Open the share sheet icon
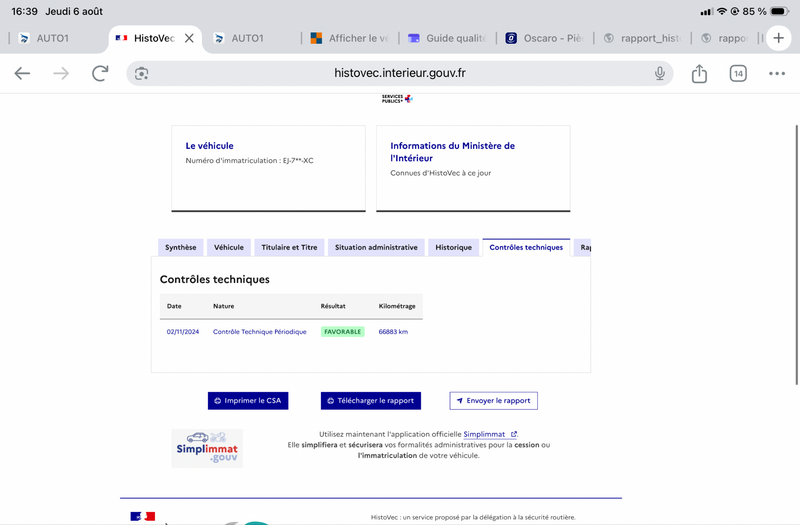 click(699, 73)
